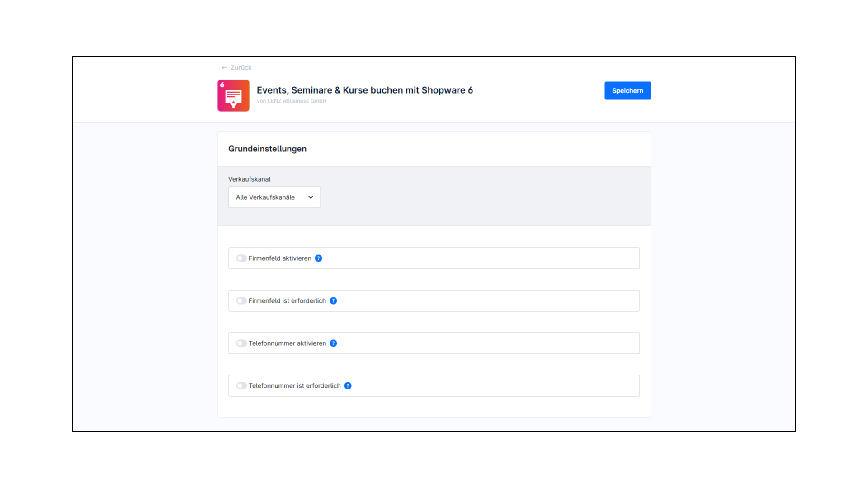Click the chevron arrow in Verkaufskanal selector
The height and width of the screenshot is (488, 868).
(311, 197)
